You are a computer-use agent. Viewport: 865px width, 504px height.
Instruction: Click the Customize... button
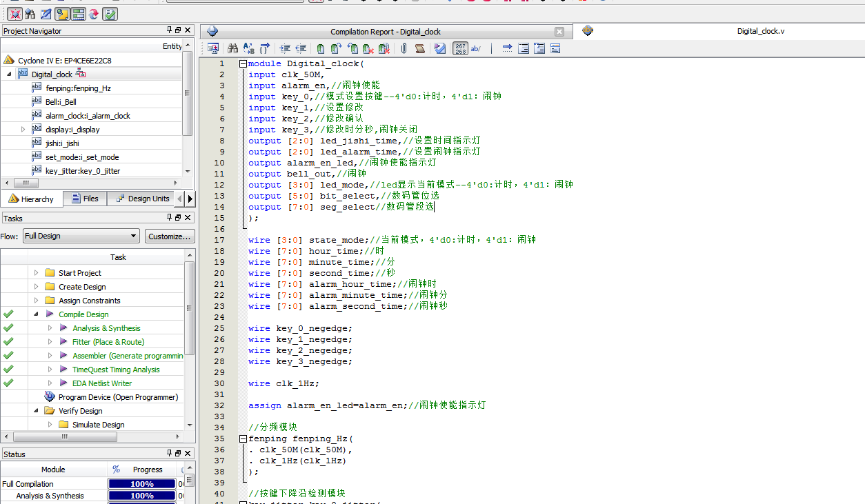pos(169,236)
